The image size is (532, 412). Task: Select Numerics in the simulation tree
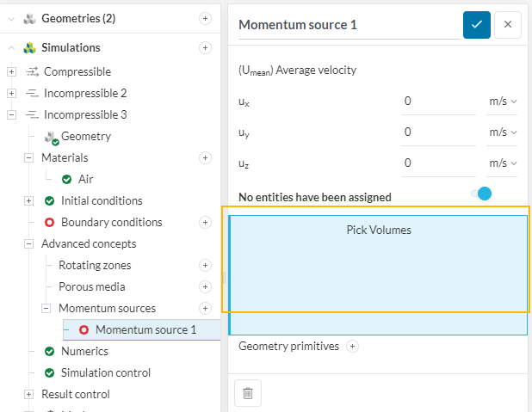click(x=84, y=352)
